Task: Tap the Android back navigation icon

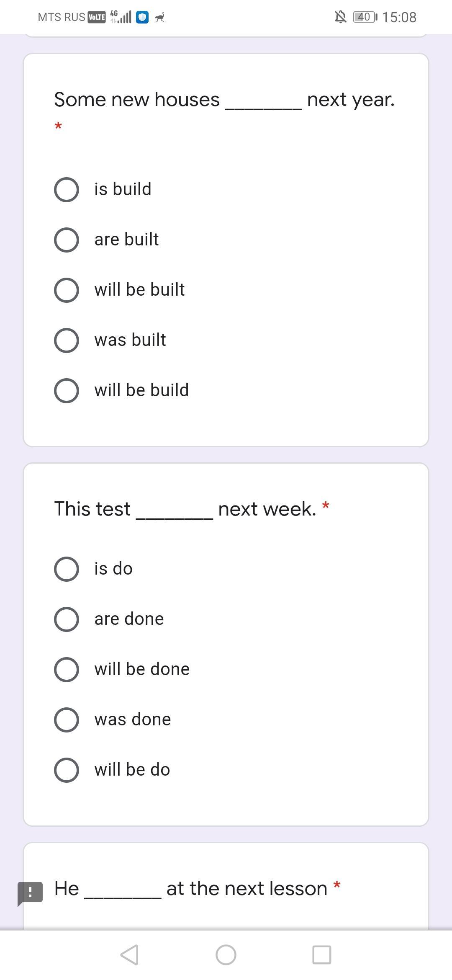Action: pos(129,955)
